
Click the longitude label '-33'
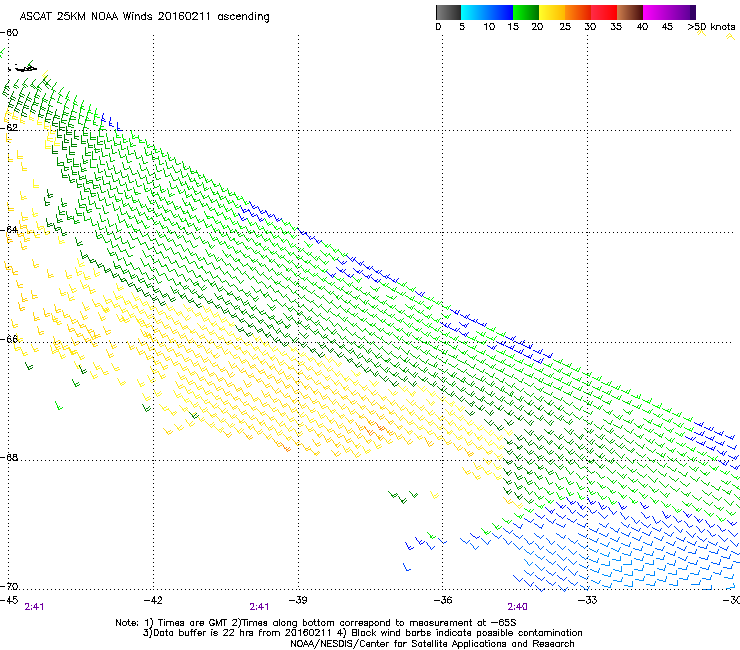[587, 600]
